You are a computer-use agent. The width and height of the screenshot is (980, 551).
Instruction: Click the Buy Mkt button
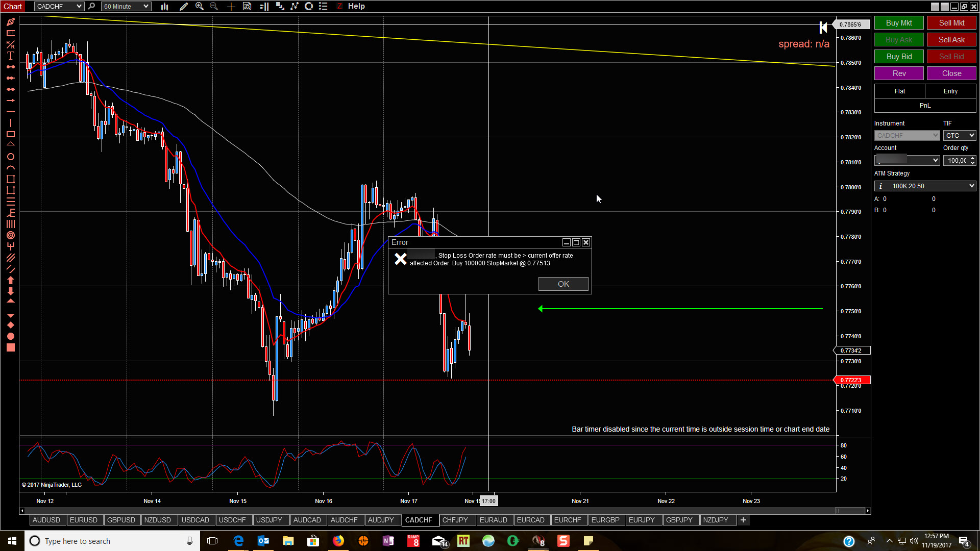898,23
